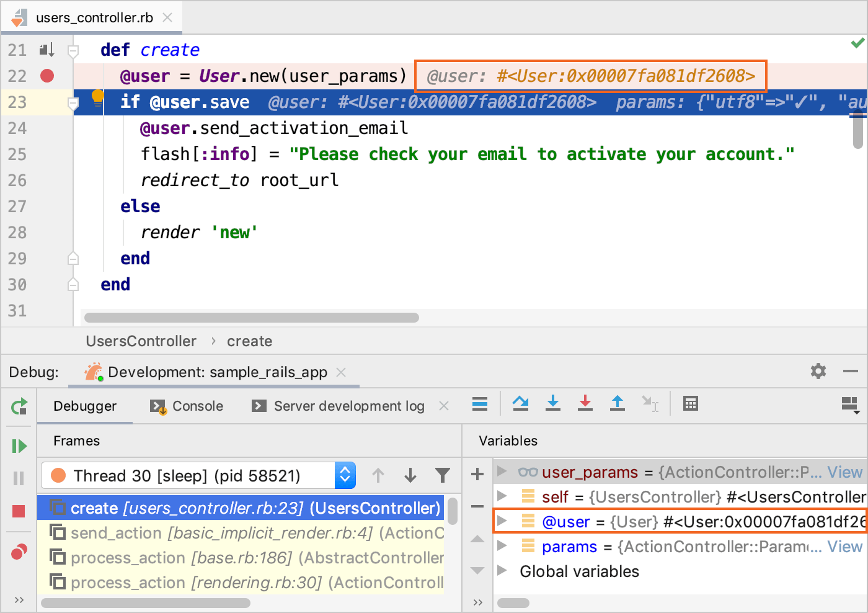Open the Thread 30 [sleep] dropdown
The height and width of the screenshot is (613, 868).
198,476
